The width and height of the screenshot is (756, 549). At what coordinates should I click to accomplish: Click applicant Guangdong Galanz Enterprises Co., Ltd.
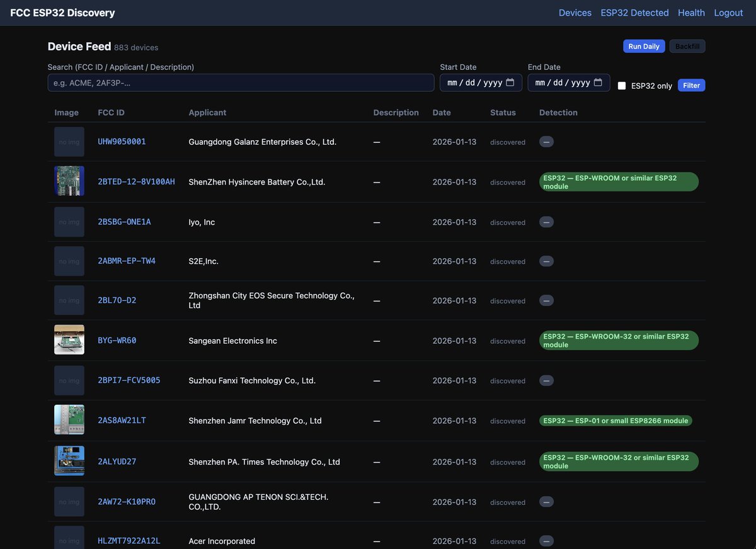point(263,142)
